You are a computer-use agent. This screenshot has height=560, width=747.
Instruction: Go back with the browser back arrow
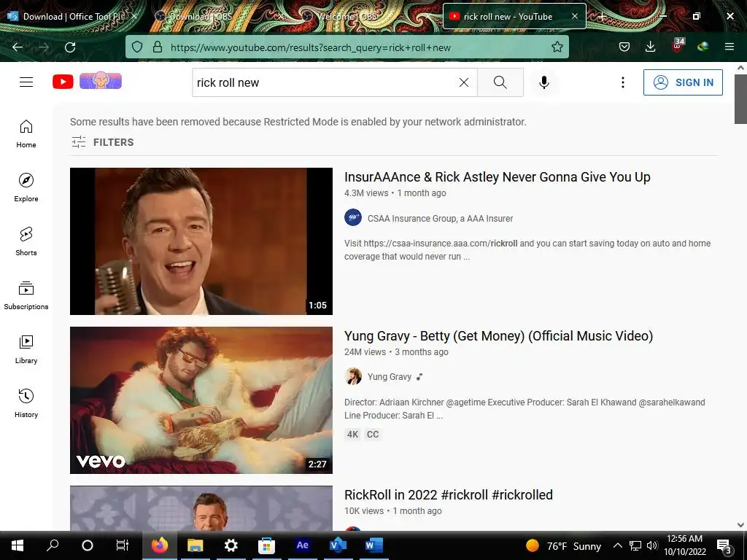[18, 47]
